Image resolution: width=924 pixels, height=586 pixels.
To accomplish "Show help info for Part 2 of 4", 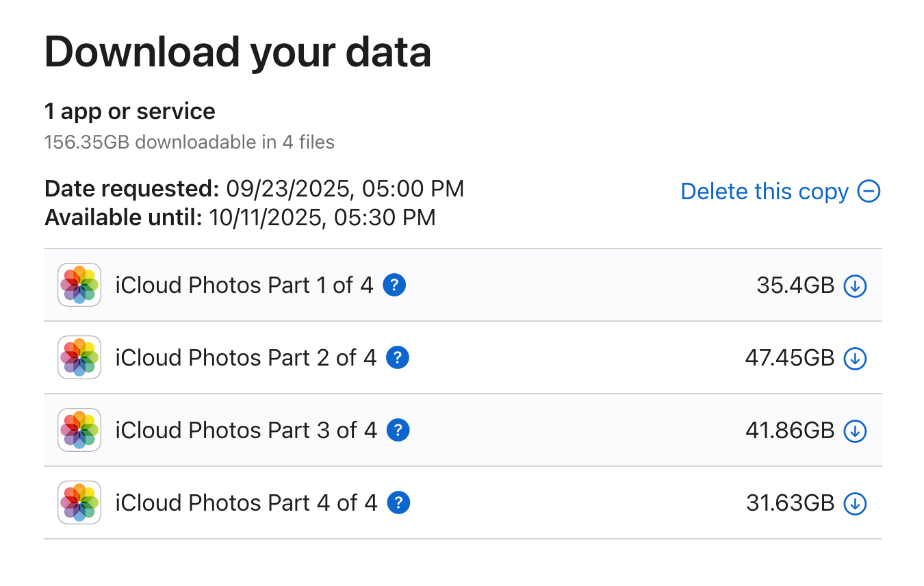I will 398,357.
